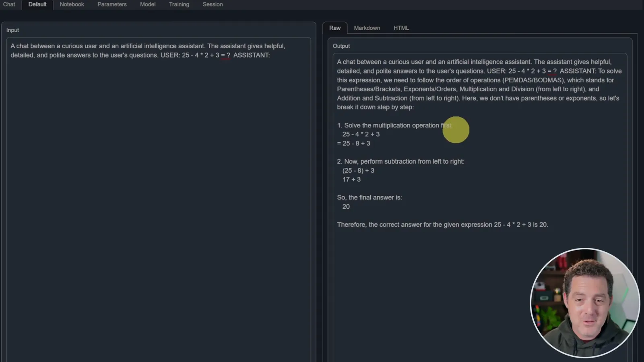
Task: View output as Markdown
Action: 367,28
